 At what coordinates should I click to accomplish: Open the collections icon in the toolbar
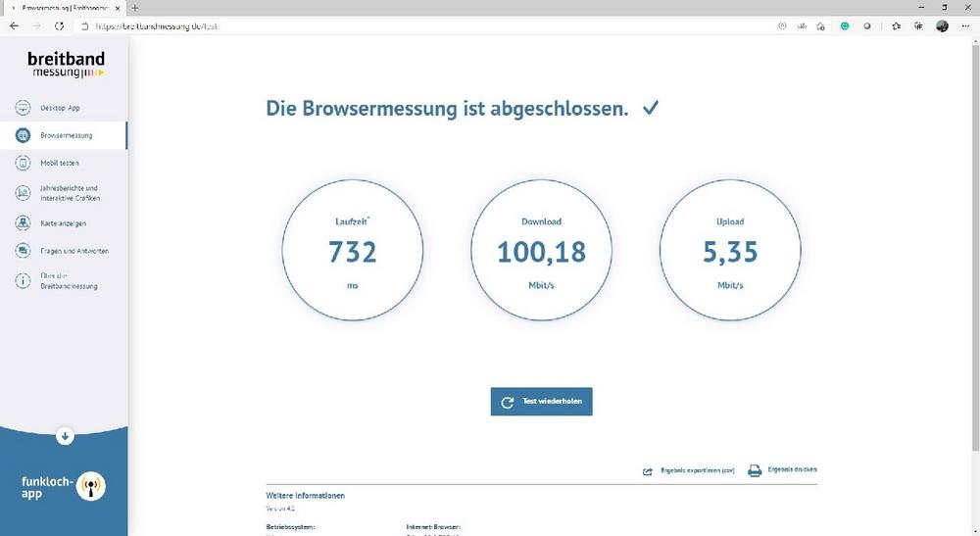click(918, 26)
